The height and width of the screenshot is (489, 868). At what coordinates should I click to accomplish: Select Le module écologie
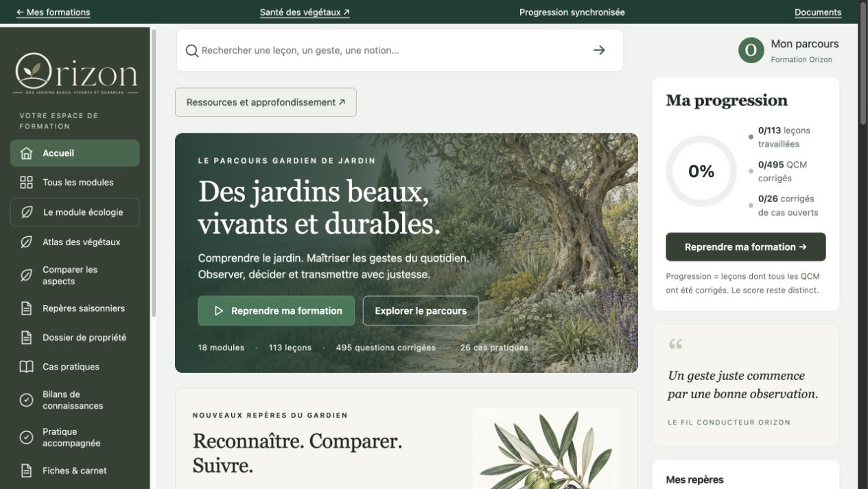(x=75, y=212)
